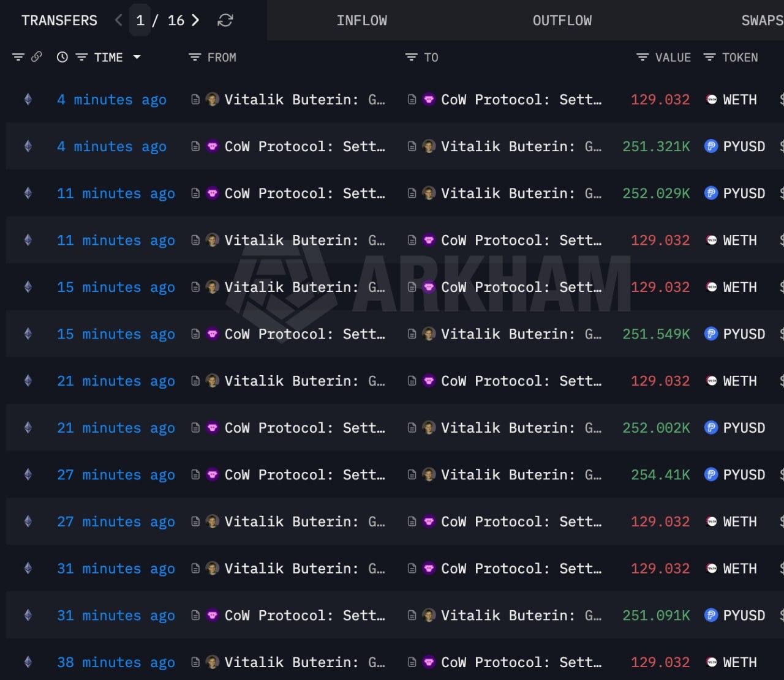
Task: Click the WETH token name in the 38 minutes ago row
Action: tap(740, 662)
